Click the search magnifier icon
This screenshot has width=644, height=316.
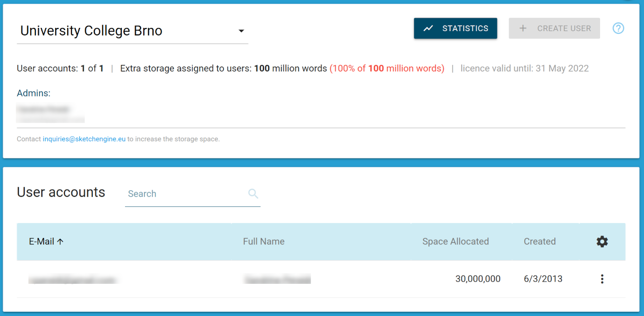(x=253, y=194)
